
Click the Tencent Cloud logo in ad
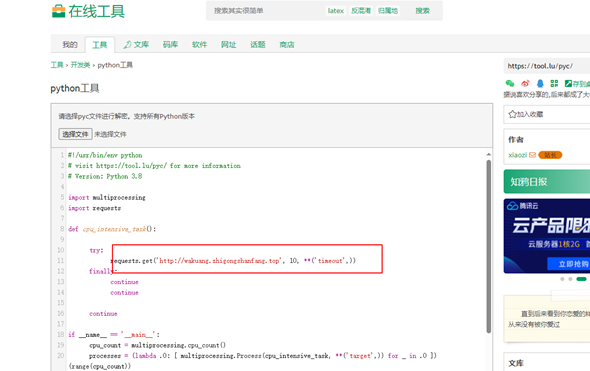[x=512, y=206]
